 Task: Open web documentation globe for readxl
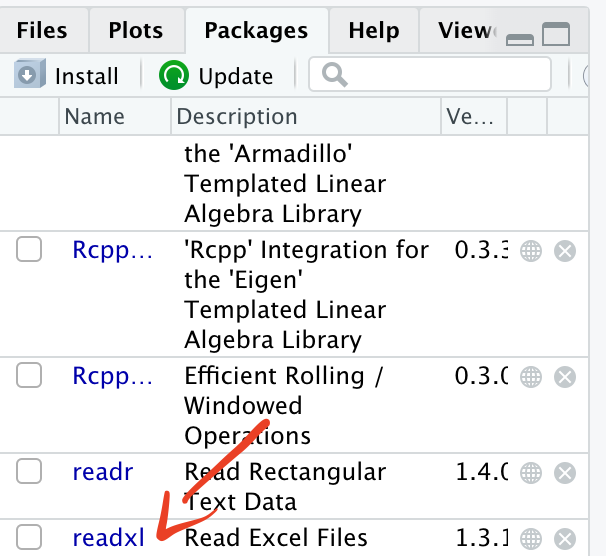[531, 537]
